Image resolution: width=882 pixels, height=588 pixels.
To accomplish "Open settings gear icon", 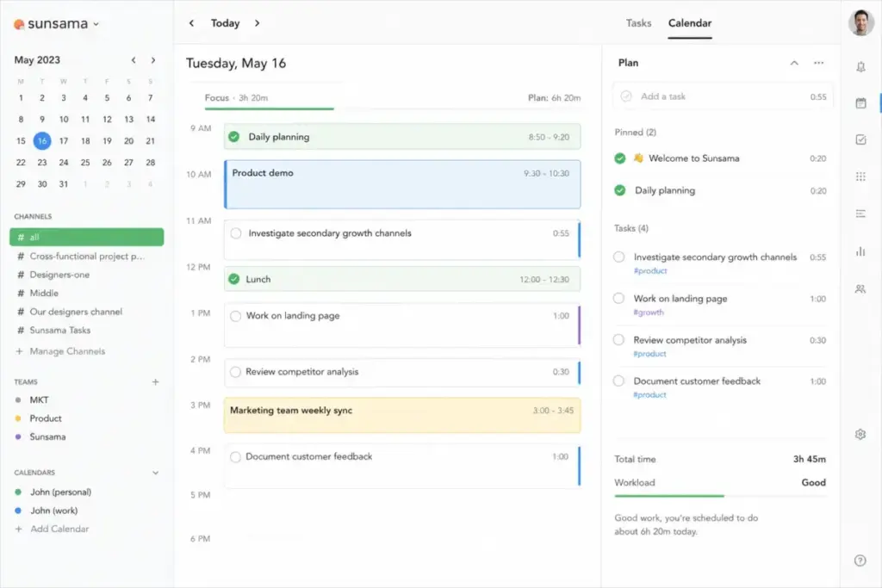I will (x=860, y=434).
